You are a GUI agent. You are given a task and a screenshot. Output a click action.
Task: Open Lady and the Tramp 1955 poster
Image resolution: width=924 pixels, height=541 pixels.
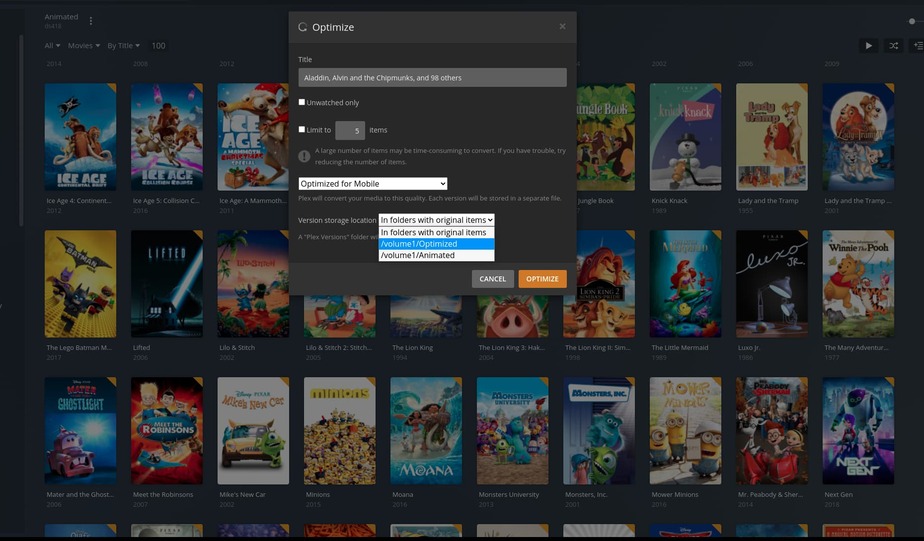tap(772, 137)
